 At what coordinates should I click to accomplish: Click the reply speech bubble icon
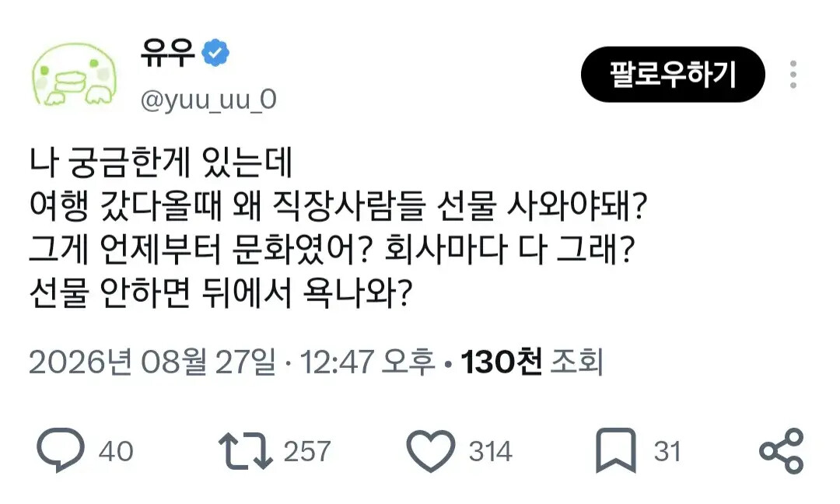pos(61,450)
